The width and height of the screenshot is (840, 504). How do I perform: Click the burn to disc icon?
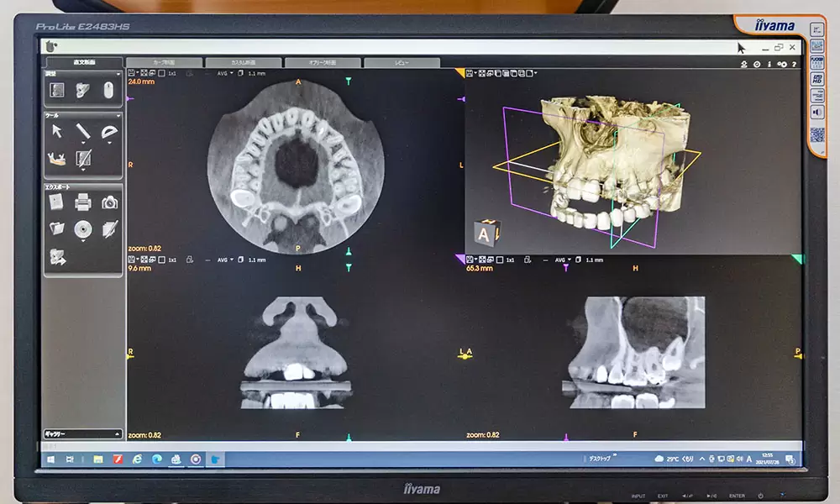coord(82,228)
